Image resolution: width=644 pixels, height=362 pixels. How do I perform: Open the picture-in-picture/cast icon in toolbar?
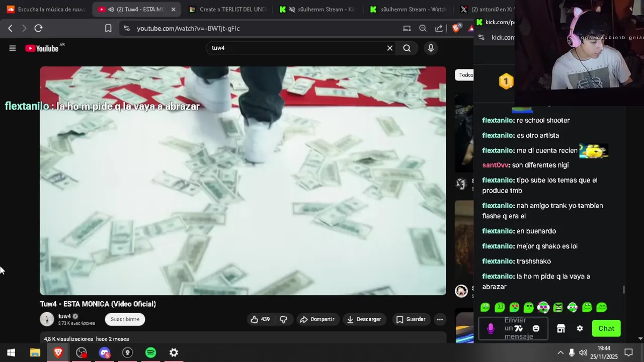[x=407, y=28]
